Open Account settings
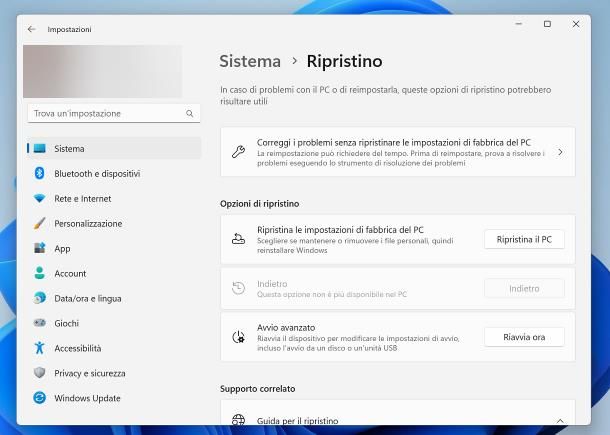The height and width of the screenshot is (435, 610). tap(114, 273)
